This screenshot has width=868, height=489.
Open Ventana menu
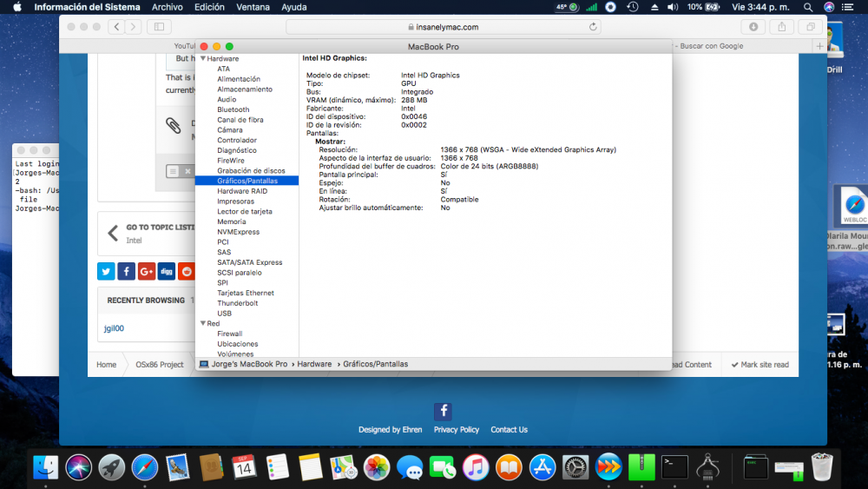[x=253, y=7]
